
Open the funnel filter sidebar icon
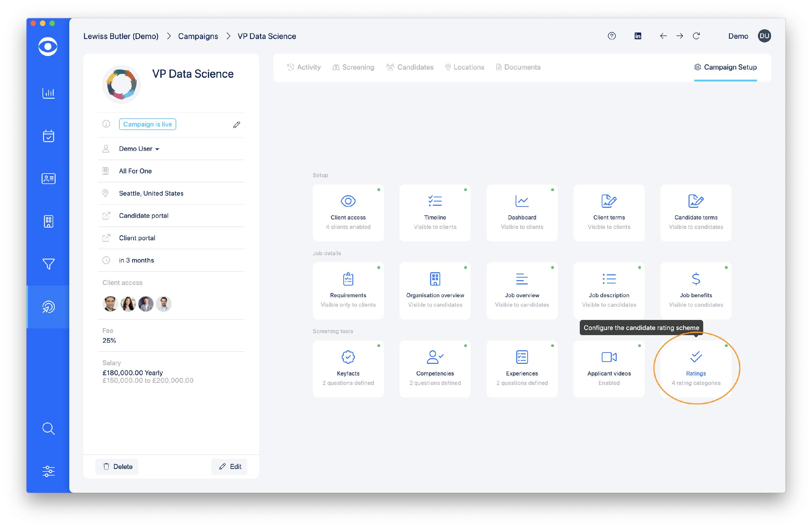pos(48,264)
